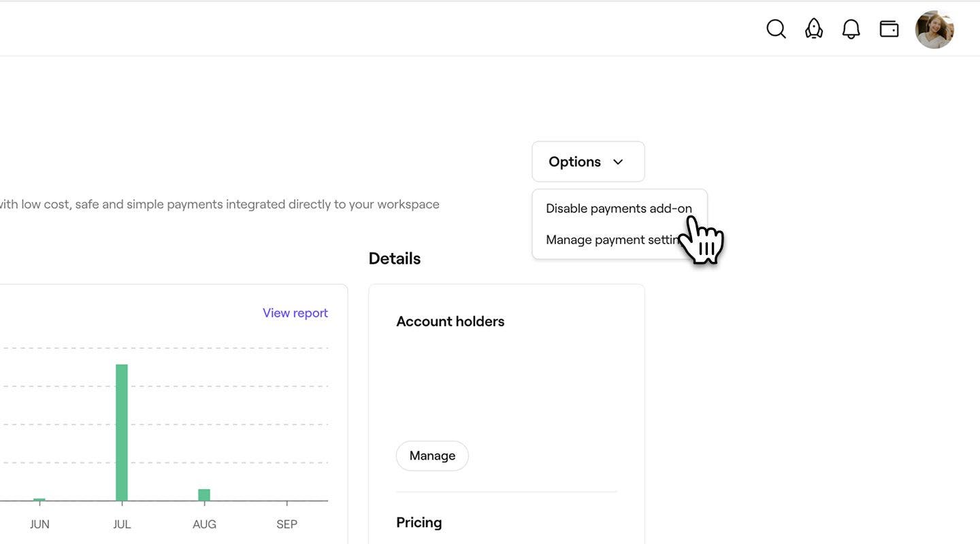The height and width of the screenshot is (544, 980).
Task: Click the AUG bar in the payments chart
Action: tap(204, 494)
